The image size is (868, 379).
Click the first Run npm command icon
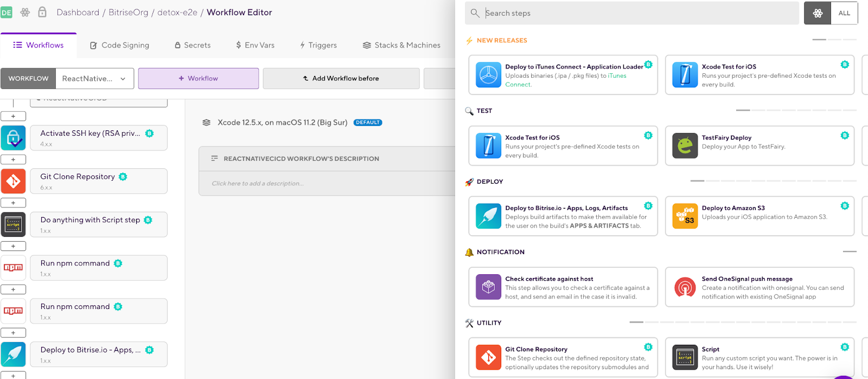tap(14, 268)
